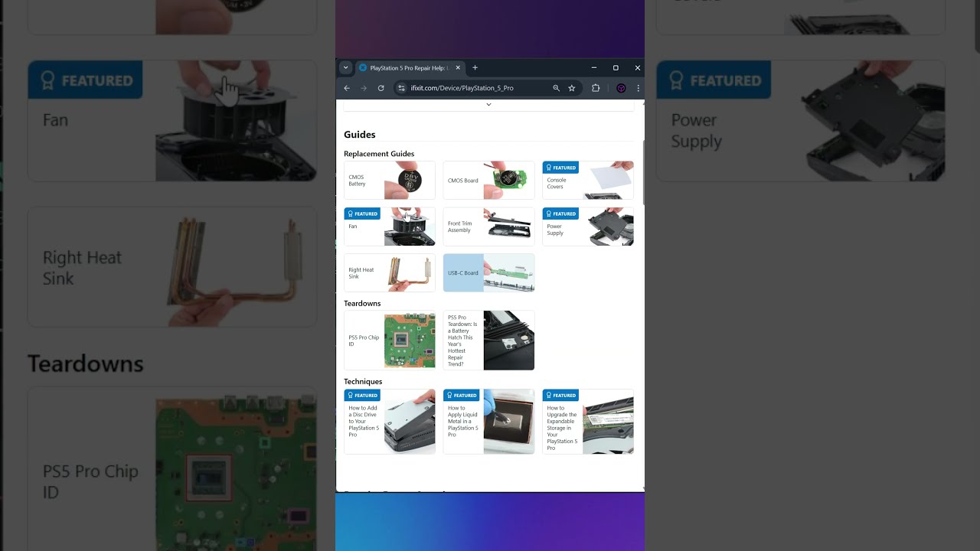The width and height of the screenshot is (980, 551).
Task: Open the Chrome three-dot menu
Action: point(638,88)
